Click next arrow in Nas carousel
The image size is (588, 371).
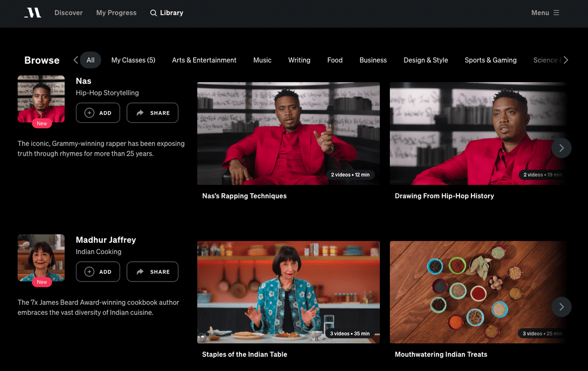click(x=562, y=148)
